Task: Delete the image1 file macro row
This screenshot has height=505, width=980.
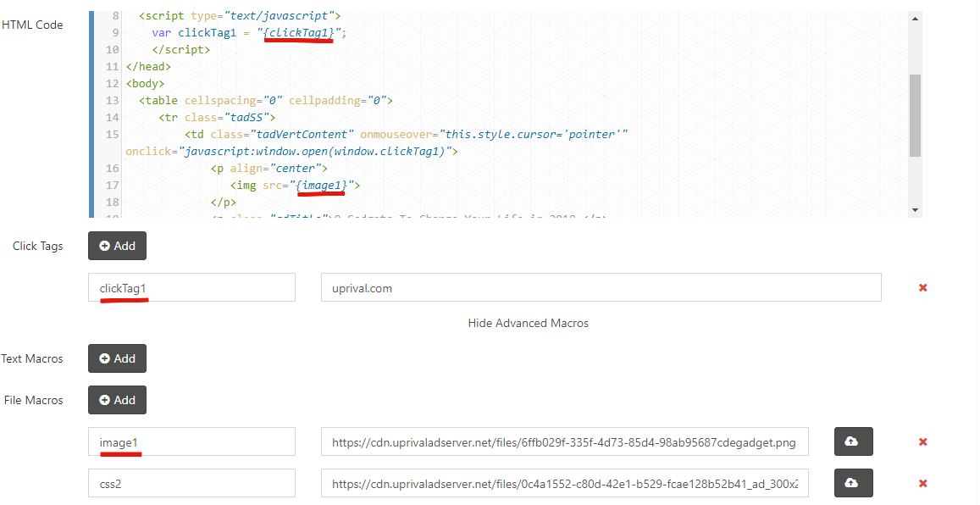Action: [922, 442]
